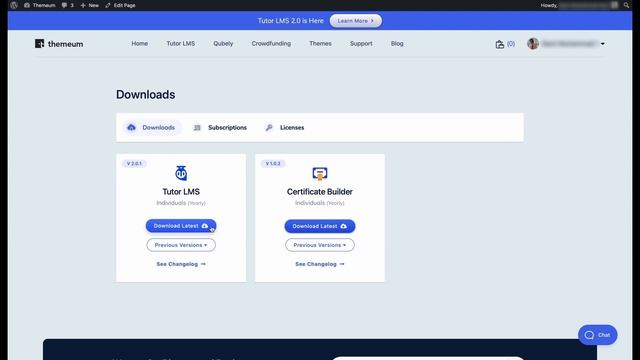Expand Previous Versions for Certificate Builder
The image size is (640, 360).
tap(320, 245)
